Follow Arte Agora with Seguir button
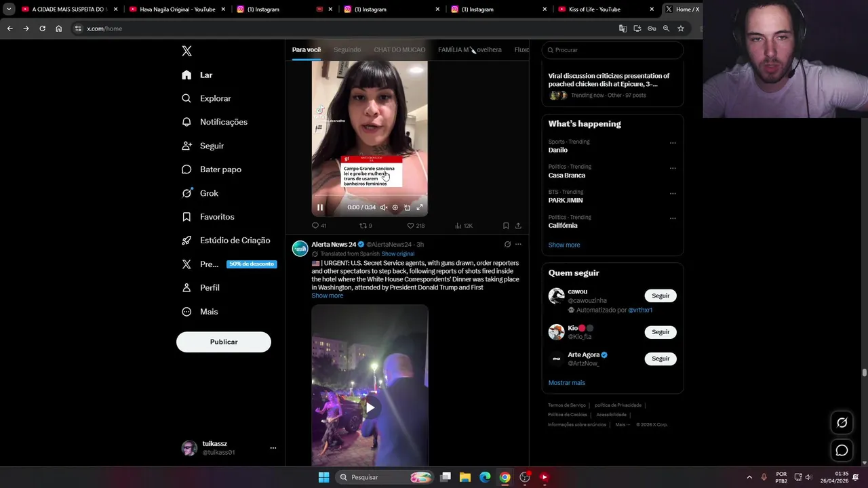868x488 pixels. click(660, 359)
